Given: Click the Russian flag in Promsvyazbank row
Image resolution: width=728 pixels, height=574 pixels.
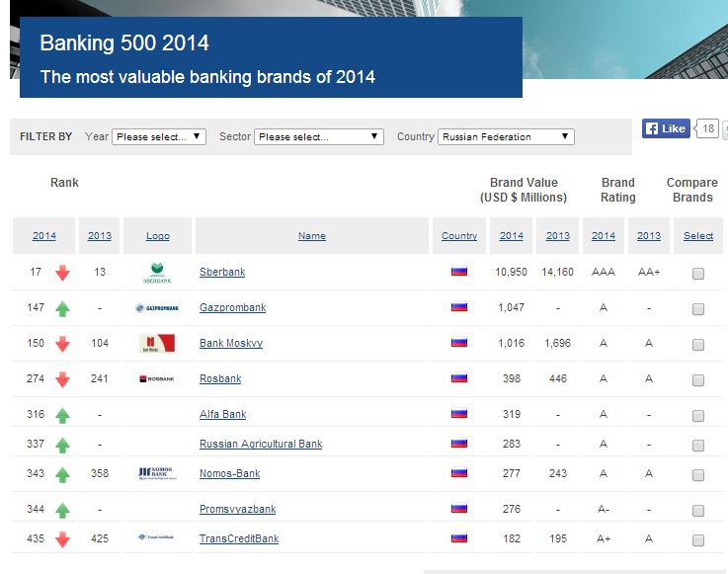Looking at the screenshot, I should pyautogui.click(x=459, y=509).
